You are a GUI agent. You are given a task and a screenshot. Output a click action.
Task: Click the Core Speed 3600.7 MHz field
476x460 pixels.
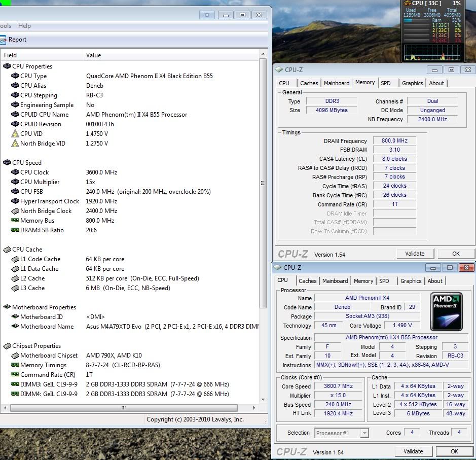pyautogui.click(x=338, y=386)
